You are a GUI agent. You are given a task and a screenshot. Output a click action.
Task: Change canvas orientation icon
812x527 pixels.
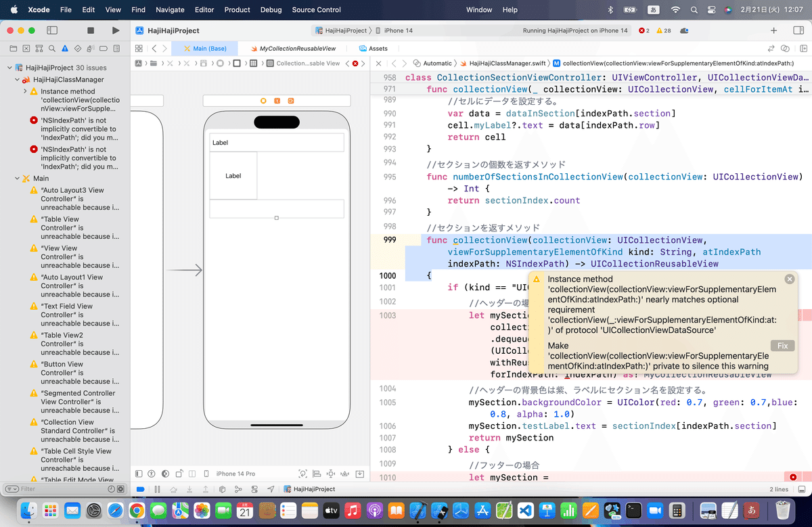pyautogui.click(x=179, y=474)
